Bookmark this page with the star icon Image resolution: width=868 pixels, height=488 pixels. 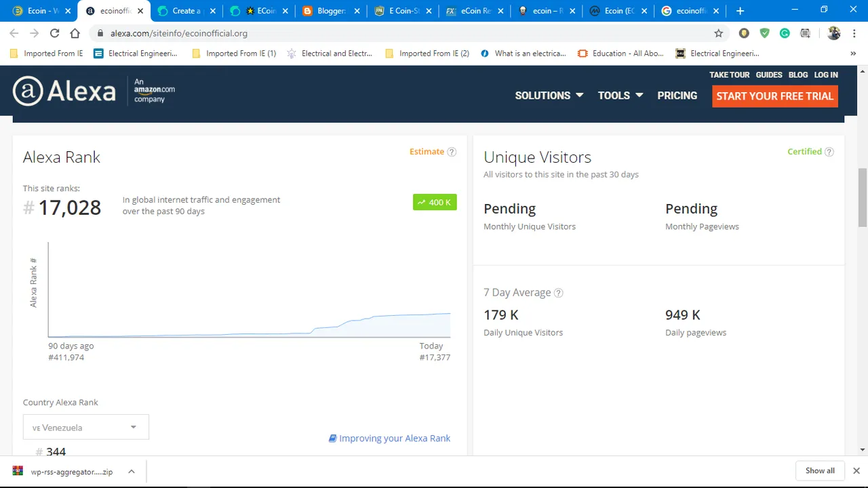(x=719, y=33)
